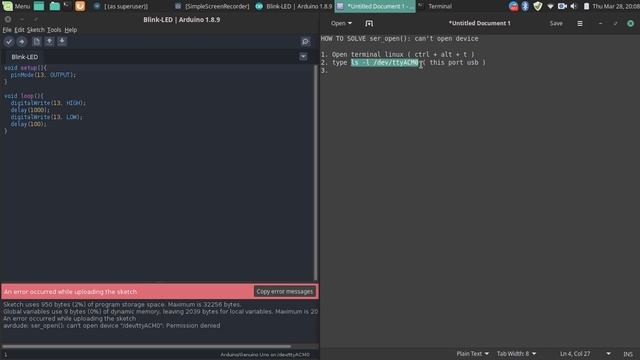
Task: Click the 'digitalWrite(13, HIGH);' code line
Action: coord(48,103)
